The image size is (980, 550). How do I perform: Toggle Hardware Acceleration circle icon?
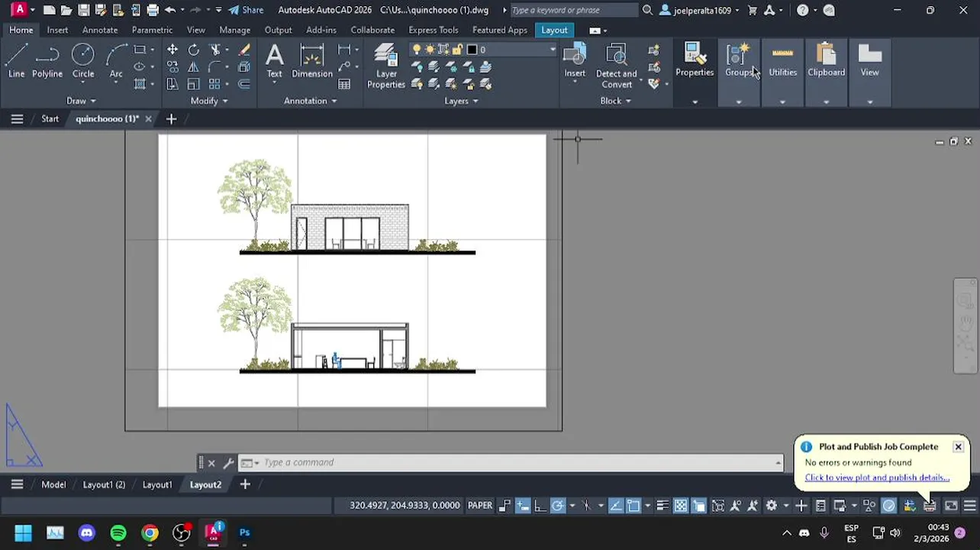889,506
